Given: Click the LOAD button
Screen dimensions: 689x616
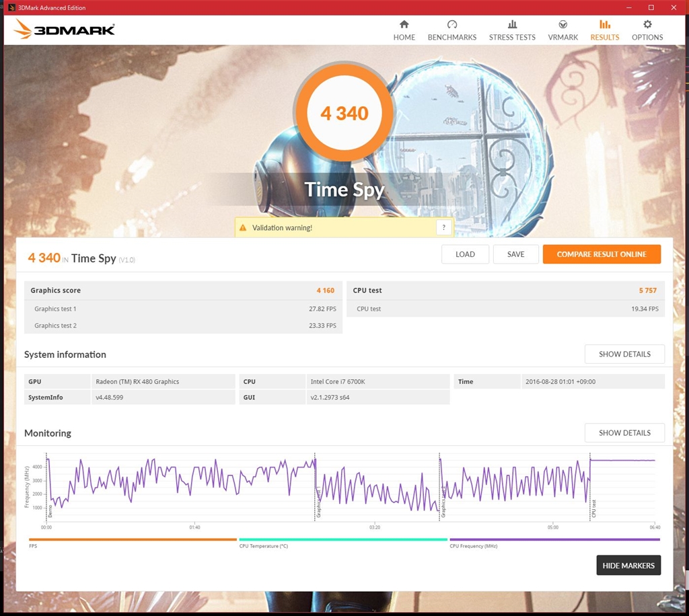Looking at the screenshot, I should (465, 254).
